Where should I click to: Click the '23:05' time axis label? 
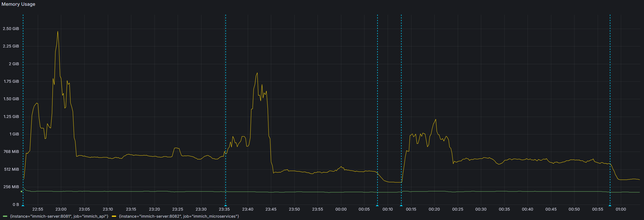tap(84, 209)
